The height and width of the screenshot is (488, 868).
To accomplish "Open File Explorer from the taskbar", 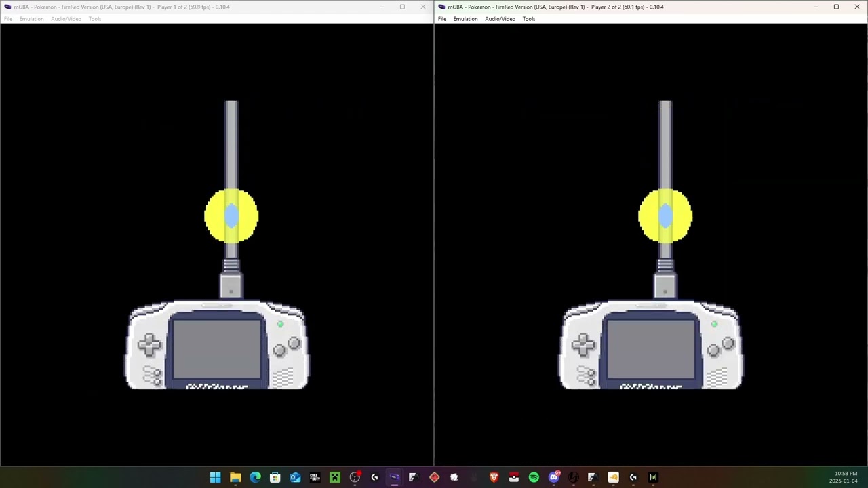I will click(x=235, y=477).
